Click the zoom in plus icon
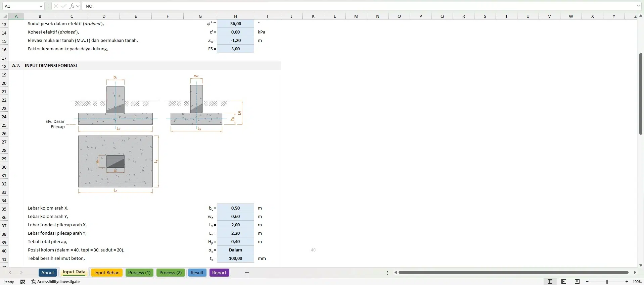This screenshot has width=644, height=285. click(x=627, y=282)
